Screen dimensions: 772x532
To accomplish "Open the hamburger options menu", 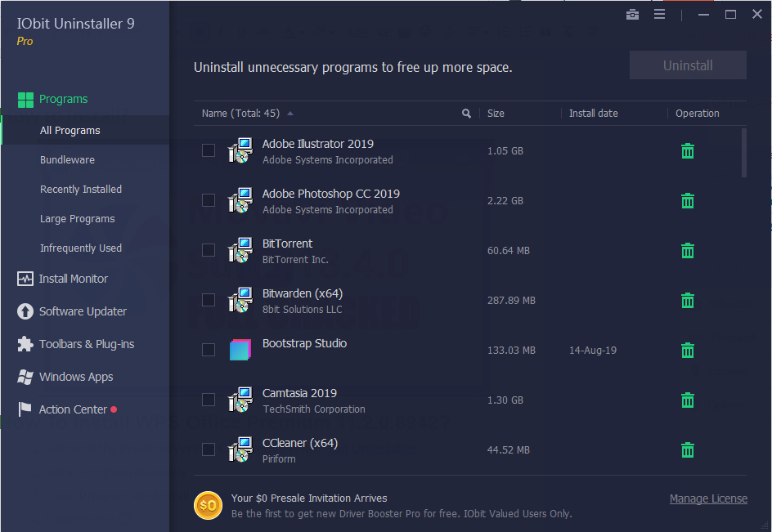I will click(659, 15).
